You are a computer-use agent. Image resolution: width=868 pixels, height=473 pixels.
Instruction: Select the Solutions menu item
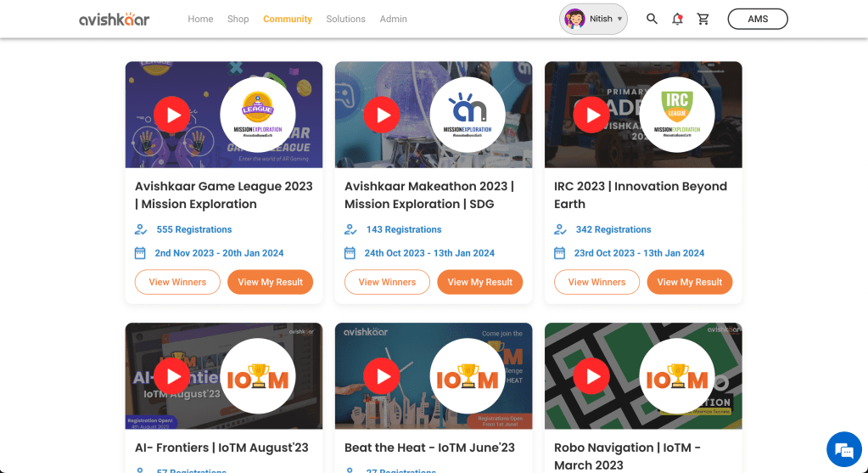[345, 19]
